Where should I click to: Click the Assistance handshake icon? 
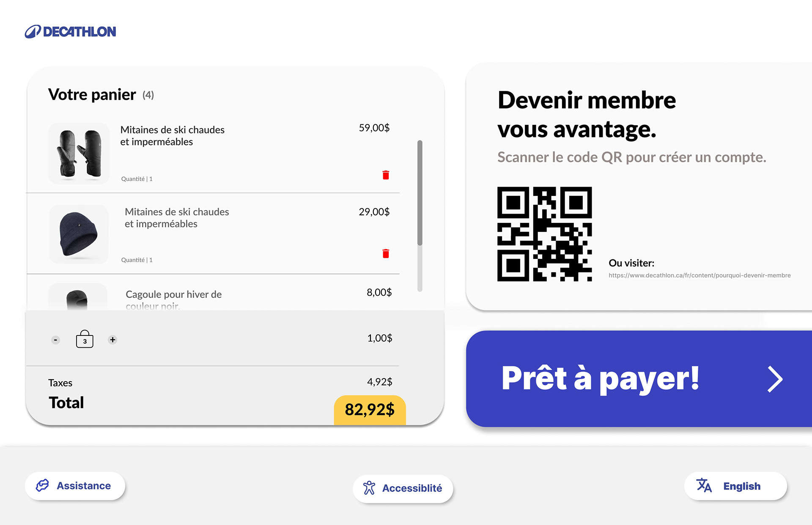point(42,486)
